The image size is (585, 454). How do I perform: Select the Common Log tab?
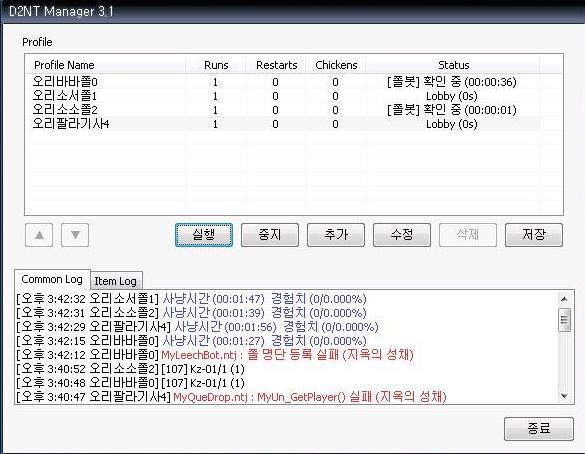(x=52, y=279)
